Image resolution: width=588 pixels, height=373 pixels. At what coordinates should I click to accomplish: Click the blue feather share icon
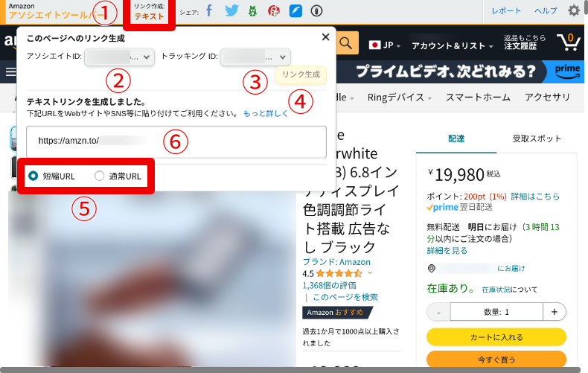[x=295, y=11]
